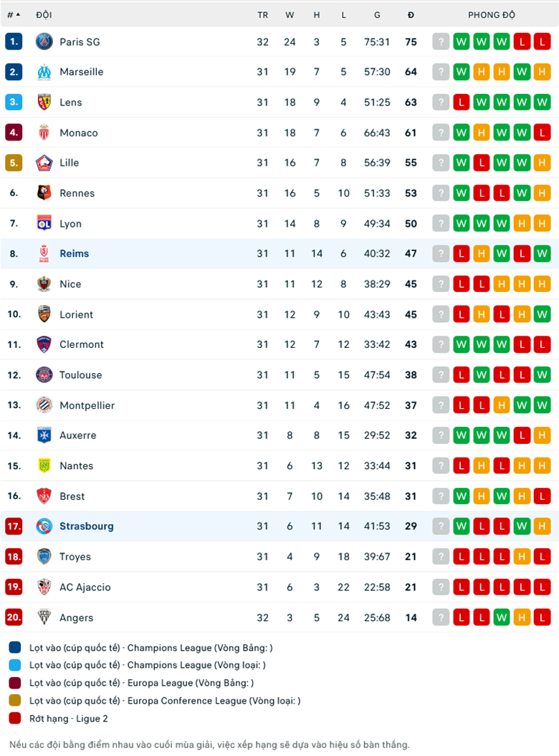This screenshot has width=559, height=756.
Task: Click Paris SG's unknown next-match question badge
Action: tap(441, 42)
